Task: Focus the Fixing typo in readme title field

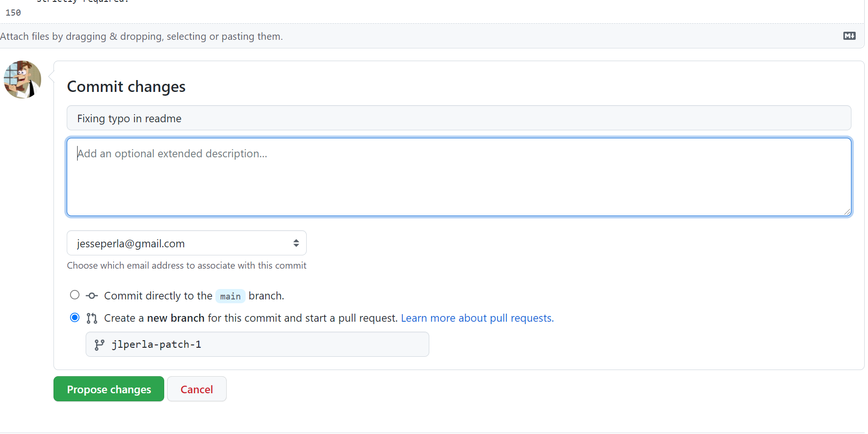Action: tap(458, 118)
